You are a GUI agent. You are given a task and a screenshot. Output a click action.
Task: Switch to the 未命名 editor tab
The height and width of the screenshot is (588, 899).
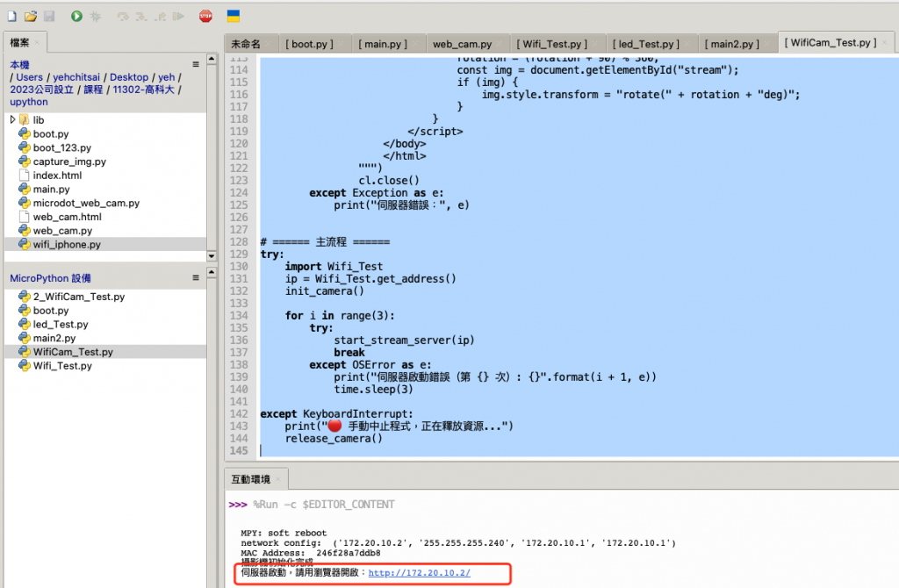246,44
